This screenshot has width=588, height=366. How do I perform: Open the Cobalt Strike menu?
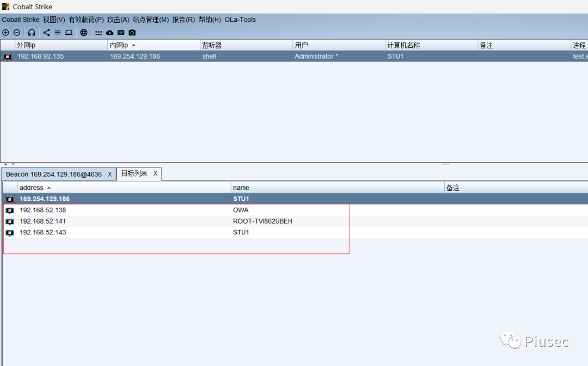[21, 20]
